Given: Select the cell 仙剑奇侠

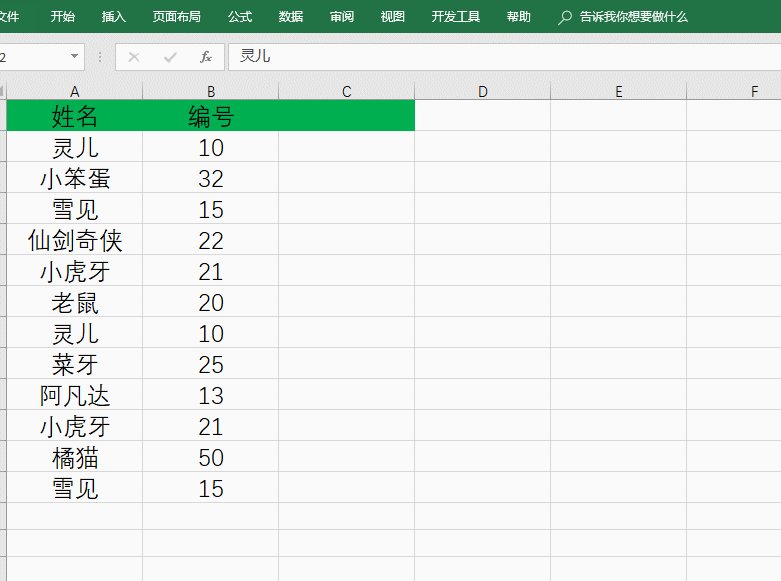Looking at the screenshot, I should (x=74, y=240).
